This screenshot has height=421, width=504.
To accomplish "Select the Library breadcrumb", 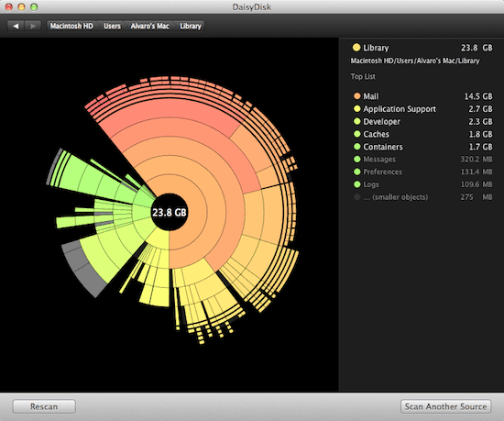I will coord(191,26).
